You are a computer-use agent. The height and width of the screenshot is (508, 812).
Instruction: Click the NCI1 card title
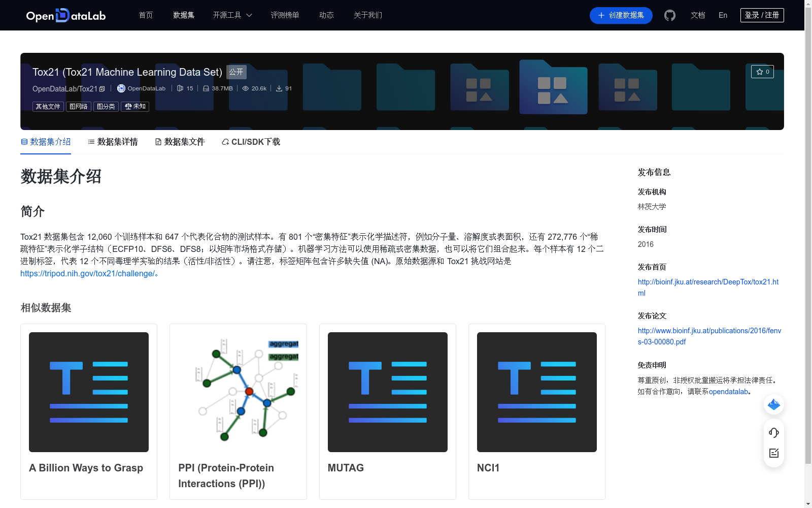point(488,468)
